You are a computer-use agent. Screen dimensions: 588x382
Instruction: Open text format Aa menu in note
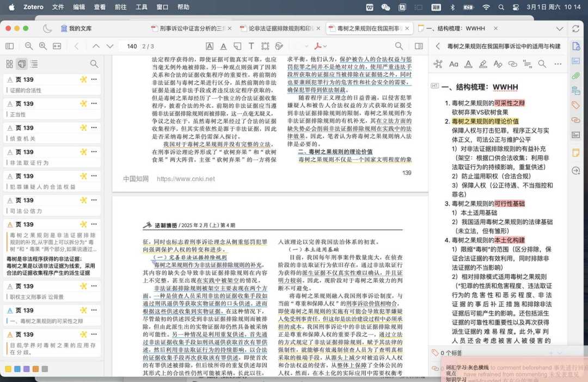coord(454,64)
